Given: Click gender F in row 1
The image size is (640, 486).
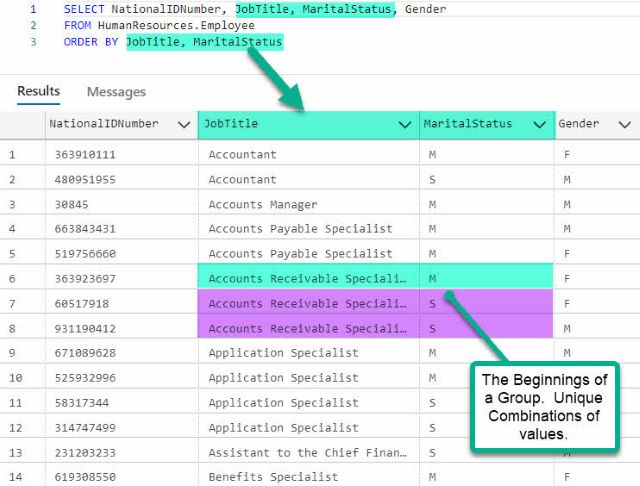Looking at the screenshot, I should pos(567,155).
